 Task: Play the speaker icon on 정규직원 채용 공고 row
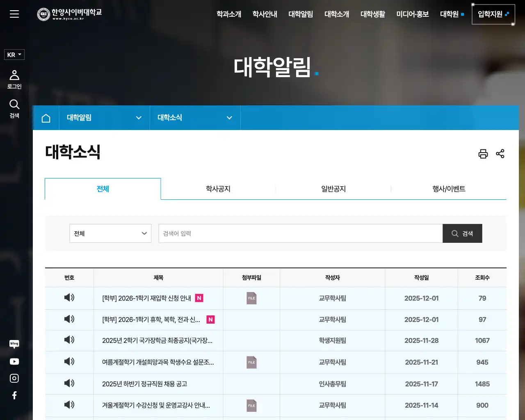click(x=69, y=383)
